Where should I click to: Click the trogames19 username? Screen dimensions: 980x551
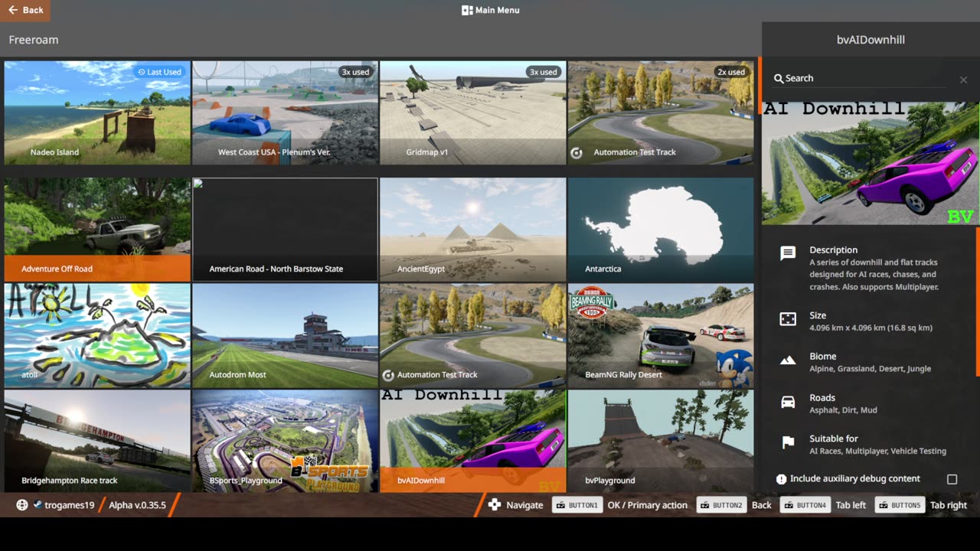(x=69, y=505)
